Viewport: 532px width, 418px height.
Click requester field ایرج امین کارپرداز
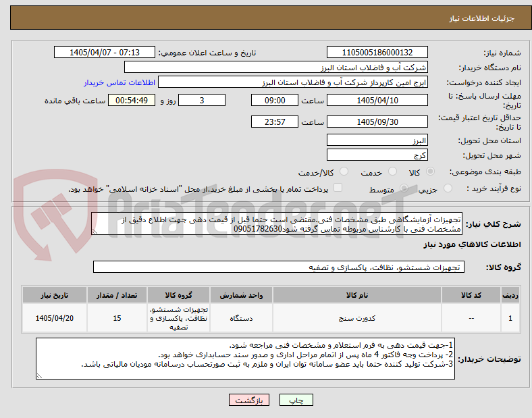click(293, 82)
